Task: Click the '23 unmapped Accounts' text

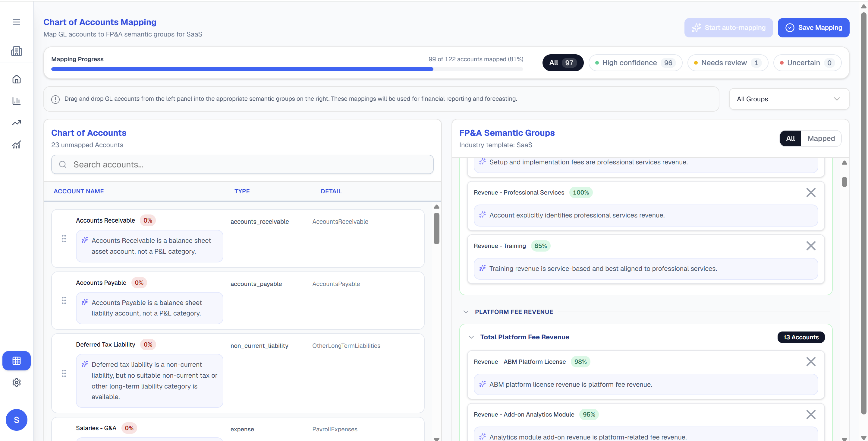Action: pyautogui.click(x=87, y=145)
